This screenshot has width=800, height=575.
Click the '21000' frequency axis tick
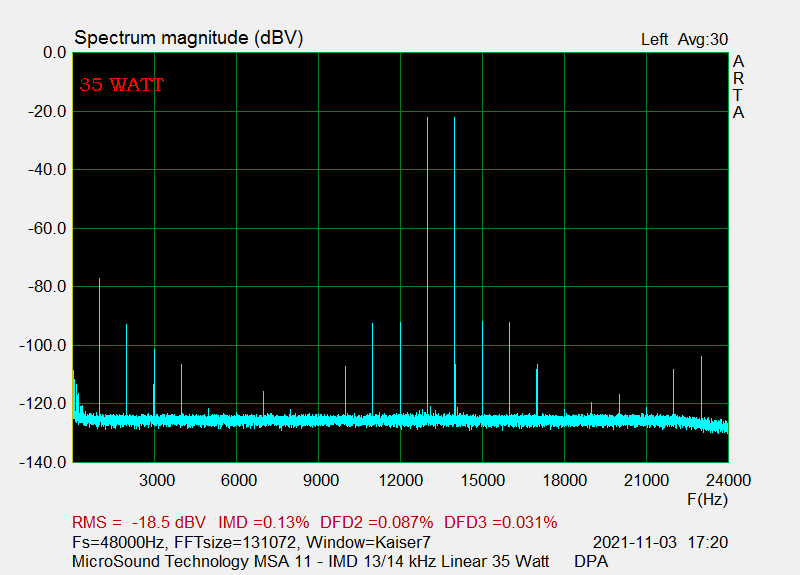click(646, 481)
